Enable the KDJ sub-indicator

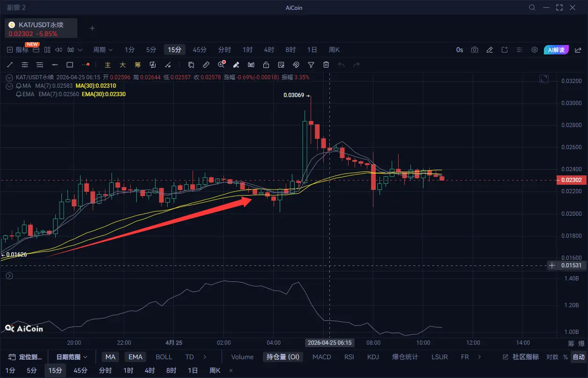tap(373, 357)
